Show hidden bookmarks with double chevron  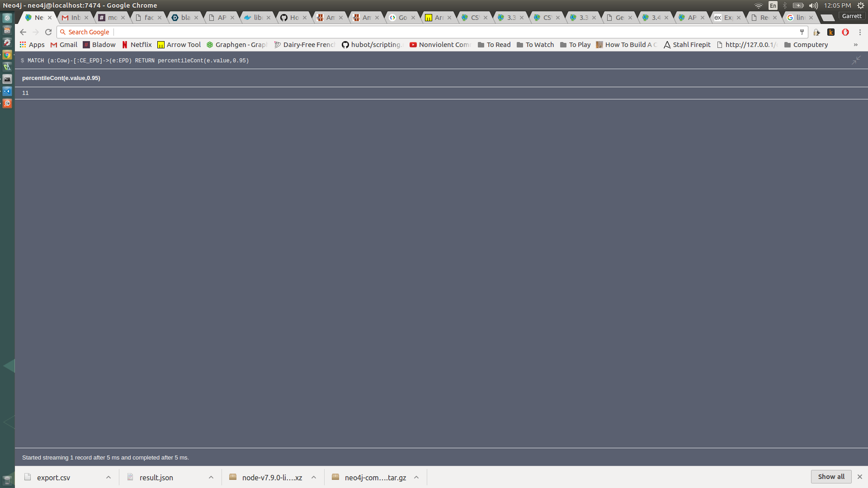pos(855,45)
